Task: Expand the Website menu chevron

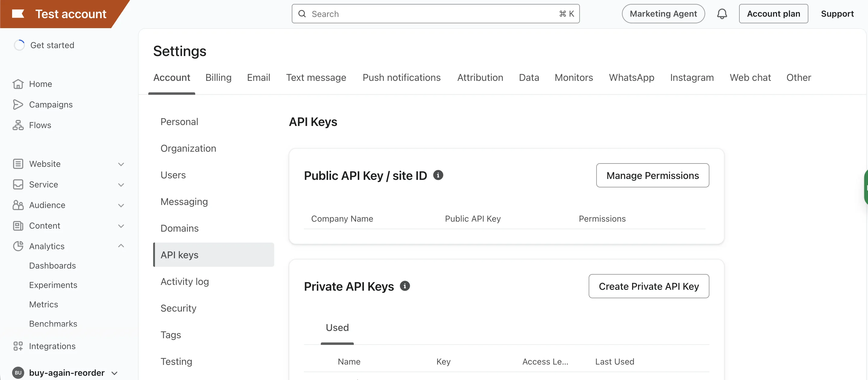Action: tap(121, 164)
